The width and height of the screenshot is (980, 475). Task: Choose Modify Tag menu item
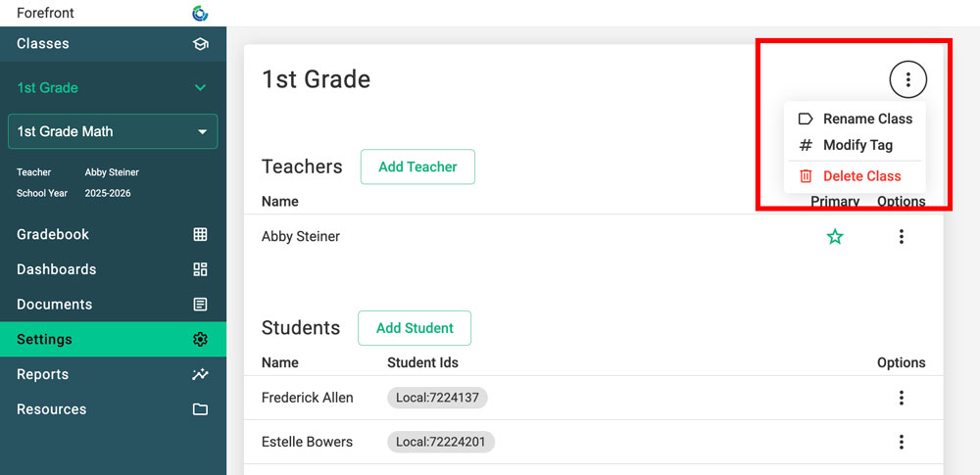click(857, 145)
